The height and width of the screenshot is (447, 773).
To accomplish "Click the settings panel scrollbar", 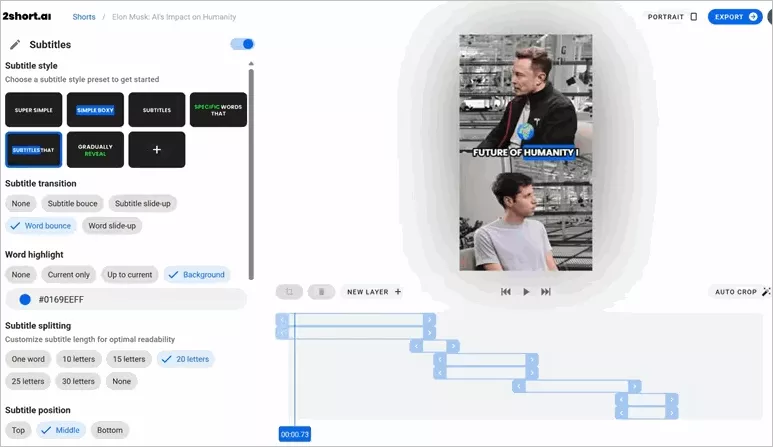I will 251,174.
